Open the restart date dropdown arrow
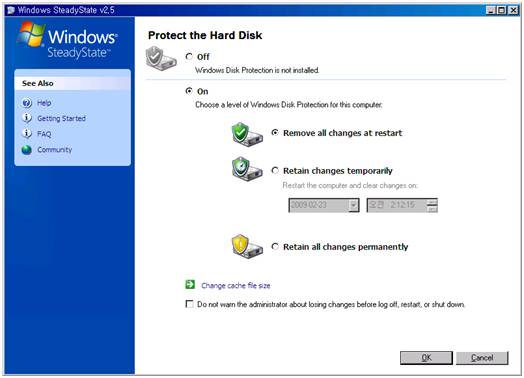The image size is (524, 378). (353, 205)
